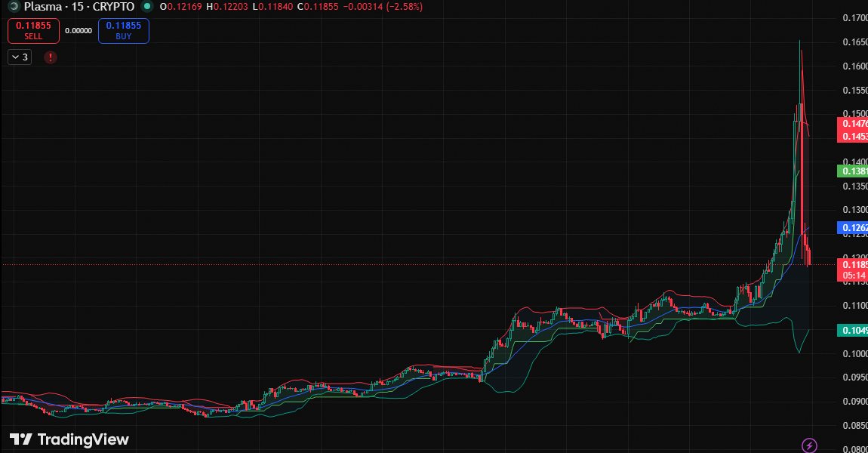The width and height of the screenshot is (868, 453).
Task: Click the current price label with 05:14 countdown
Action: (x=852, y=270)
